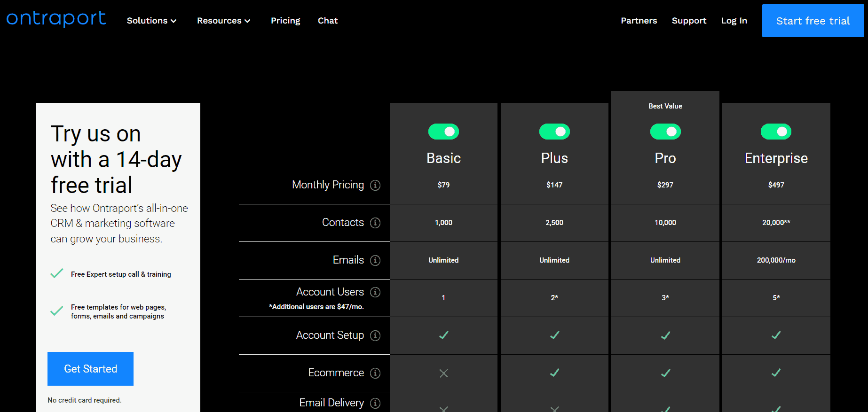Click Ecommerce checkmark in Pro column
868x412 pixels.
pyautogui.click(x=665, y=373)
